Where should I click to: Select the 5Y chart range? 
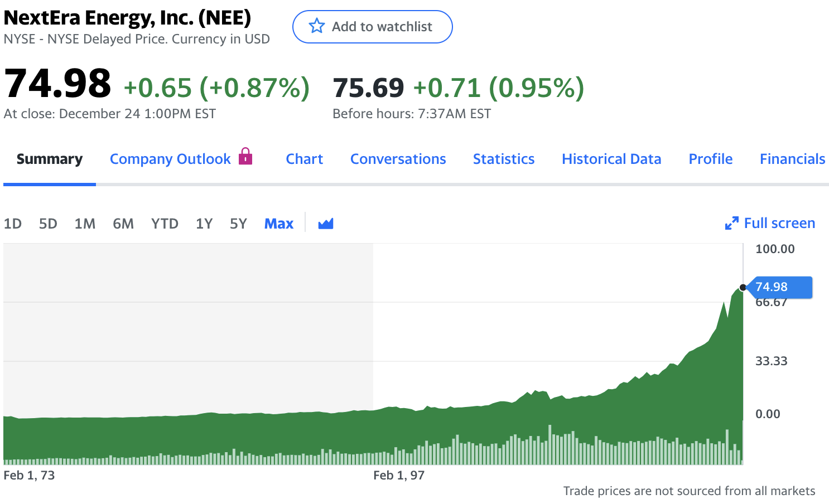238,224
